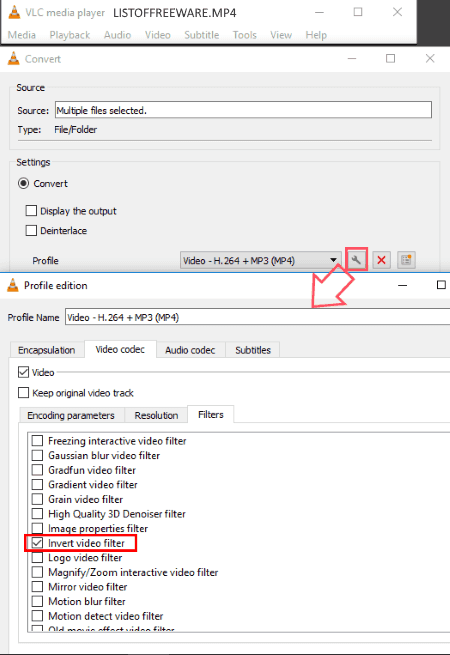The height and width of the screenshot is (655, 450).
Task: Click the VLC cone icon in the main player title bar
Action: pyautogui.click(x=14, y=12)
